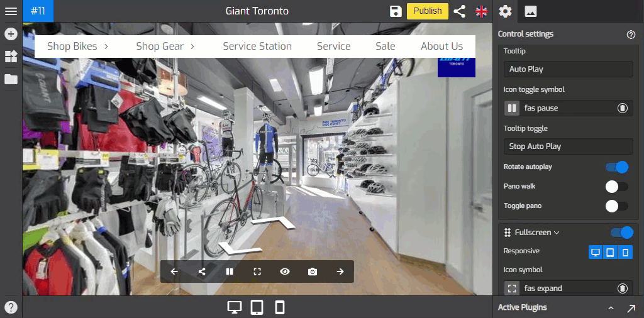Collapse the Fullscreen section chevron
644x318 pixels.
[557, 233]
